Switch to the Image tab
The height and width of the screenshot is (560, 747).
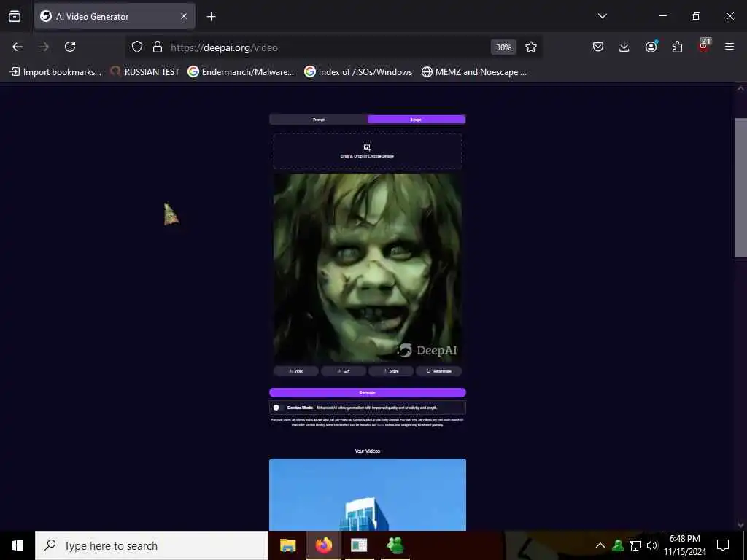417,120
